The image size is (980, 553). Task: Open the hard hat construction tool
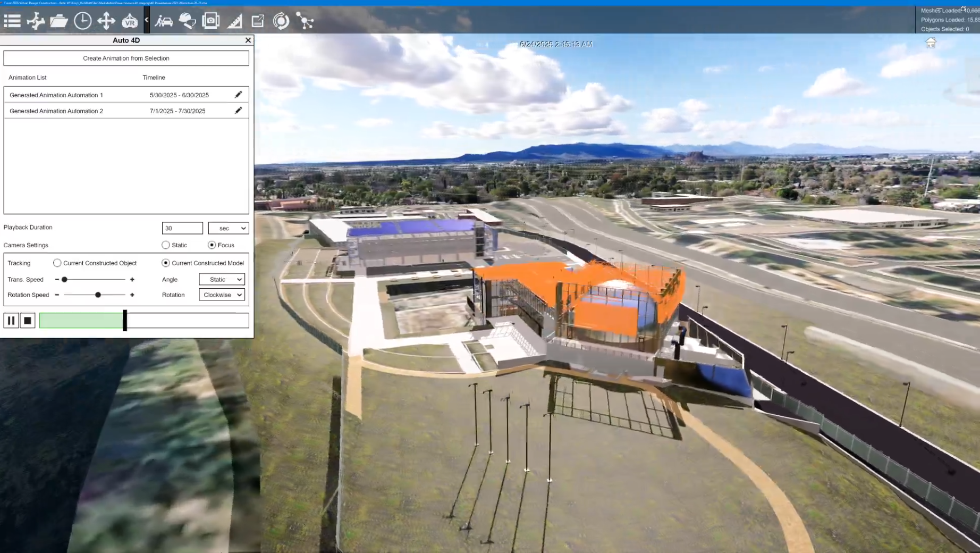187,21
